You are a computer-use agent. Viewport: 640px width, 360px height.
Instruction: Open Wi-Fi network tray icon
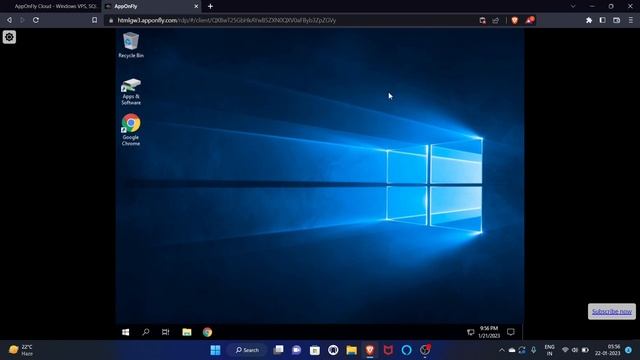[x=565, y=350]
